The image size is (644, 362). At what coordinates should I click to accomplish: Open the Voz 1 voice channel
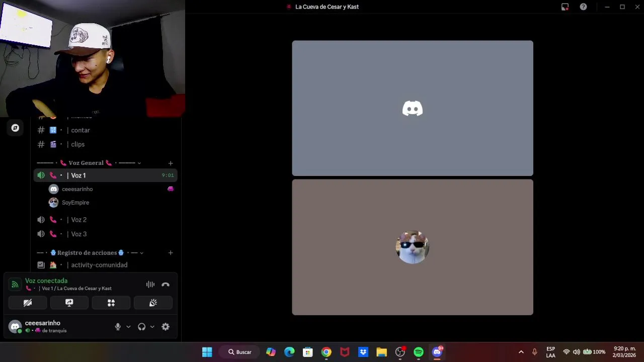click(x=105, y=175)
